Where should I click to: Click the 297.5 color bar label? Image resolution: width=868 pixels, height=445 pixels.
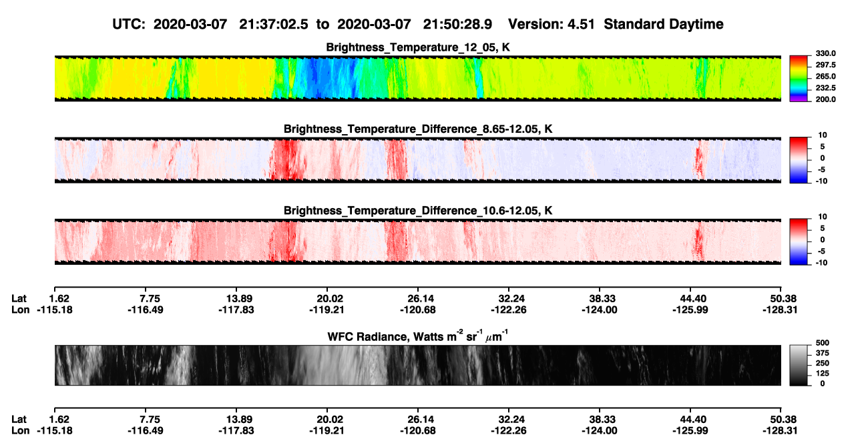pyautogui.click(x=826, y=65)
